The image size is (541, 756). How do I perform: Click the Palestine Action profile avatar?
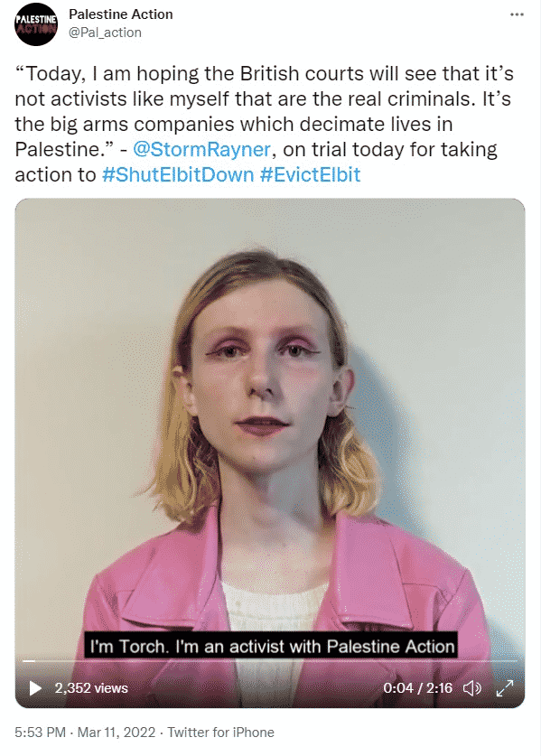point(36,24)
